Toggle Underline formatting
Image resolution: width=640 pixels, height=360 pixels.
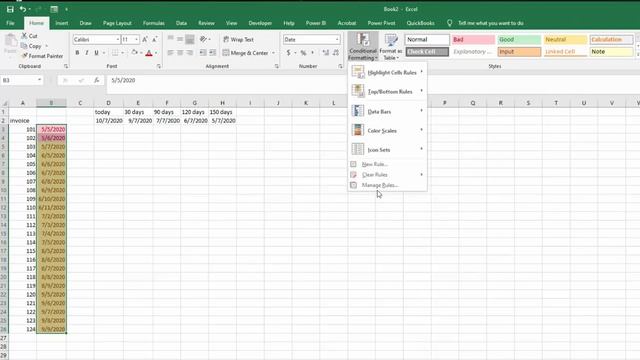tap(96, 53)
